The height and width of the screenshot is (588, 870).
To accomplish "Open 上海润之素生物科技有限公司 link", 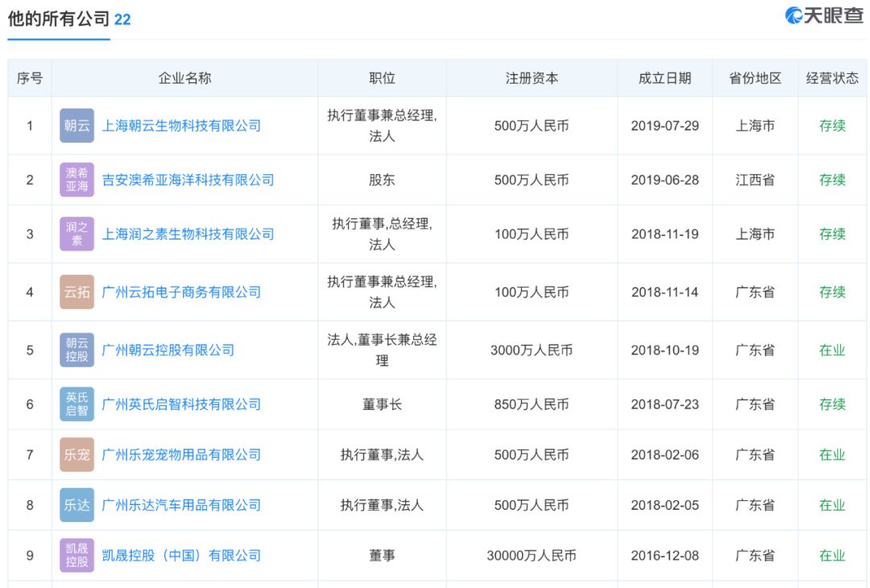I will pyautogui.click(x=188, y=234).
